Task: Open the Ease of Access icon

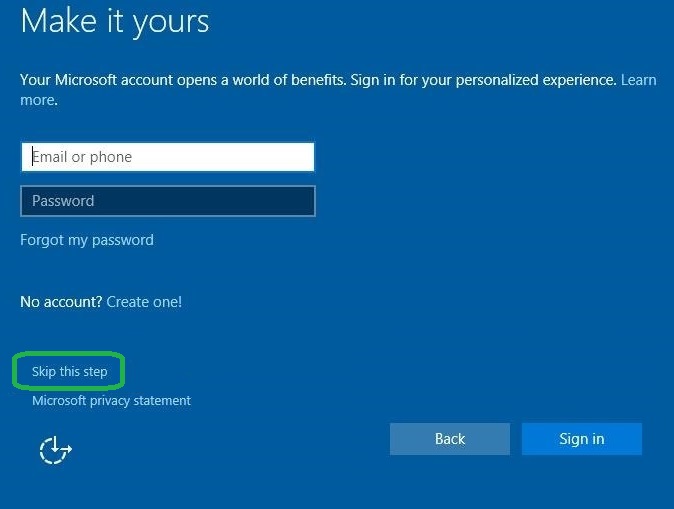Action: pos(55,451)
